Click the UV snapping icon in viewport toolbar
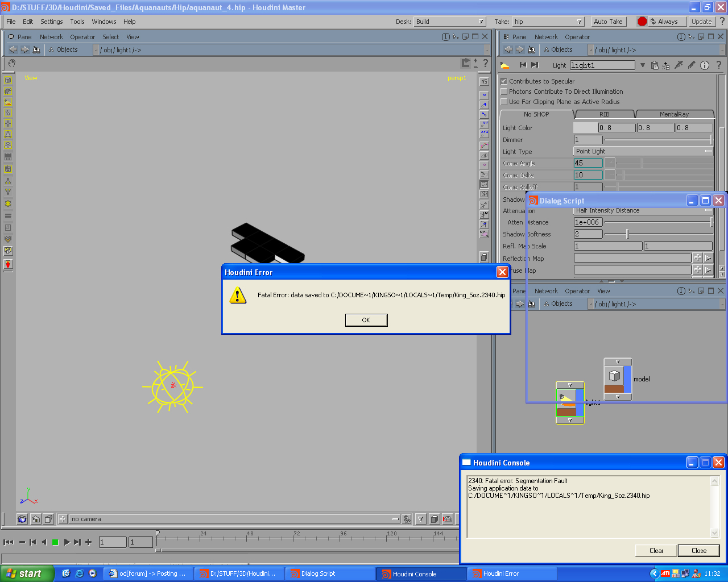Screen dimensions: 728x582 [x=484, y=124]
